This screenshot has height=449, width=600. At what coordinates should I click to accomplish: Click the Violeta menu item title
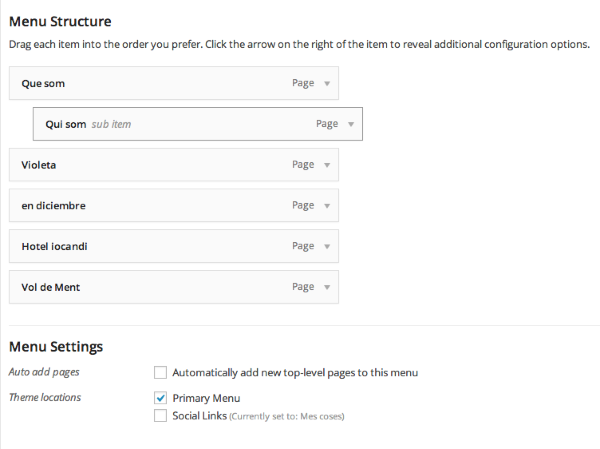click(x=40, y=165)
